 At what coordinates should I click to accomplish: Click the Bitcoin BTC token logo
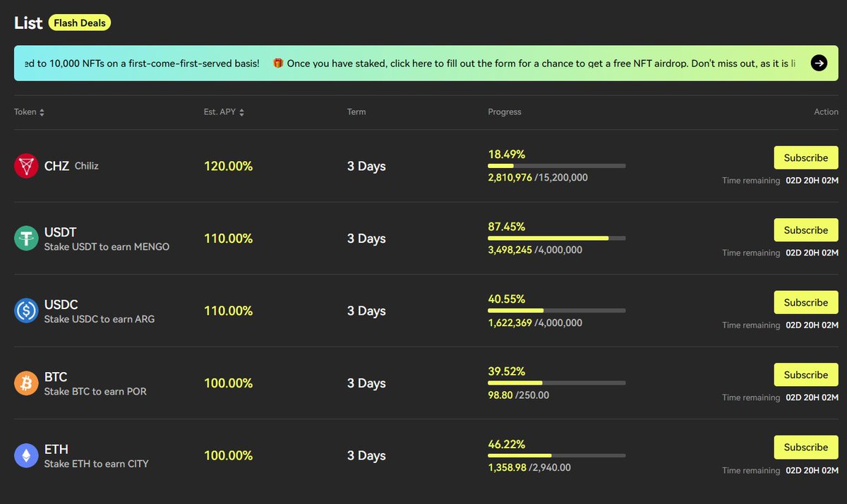point(26,383)
